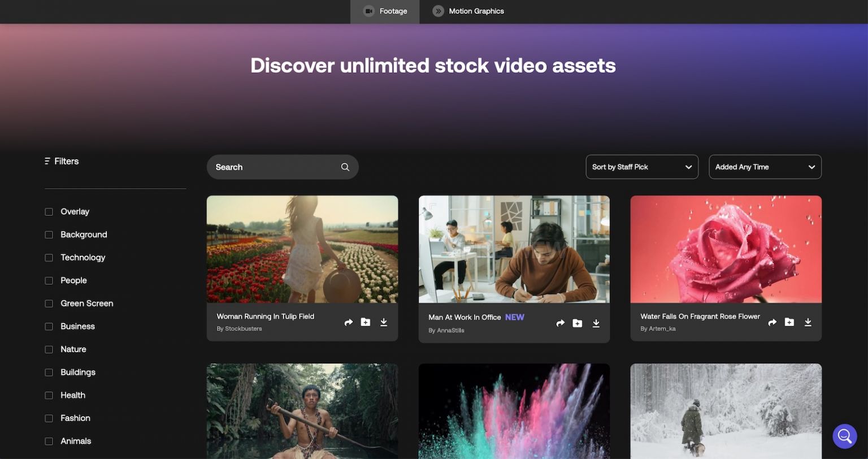Click the download icon on Woman Running In Tulip Field
Image resolution: width=868 pixels, height=459 pixels.
pyautogui.click(x=384, y=322)
